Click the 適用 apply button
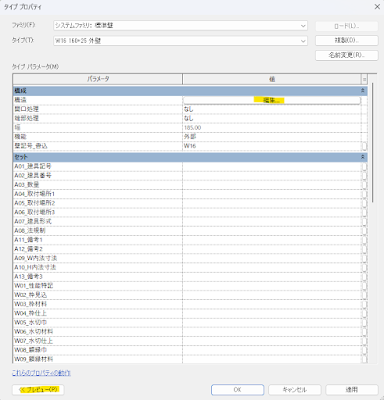The height and width of the screenshot is (400, 384). point(352,389)
